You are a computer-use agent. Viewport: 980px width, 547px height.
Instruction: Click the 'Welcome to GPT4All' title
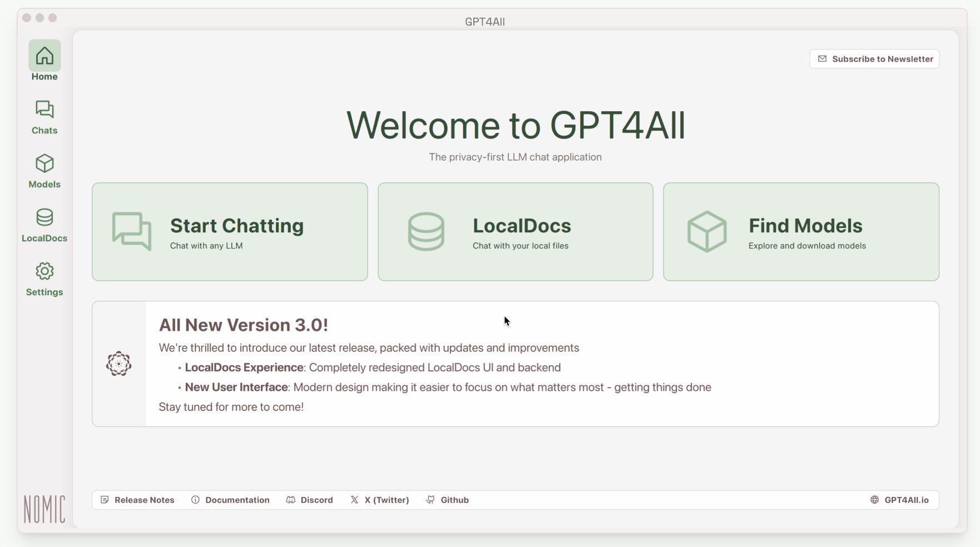[x=516, y=125]
